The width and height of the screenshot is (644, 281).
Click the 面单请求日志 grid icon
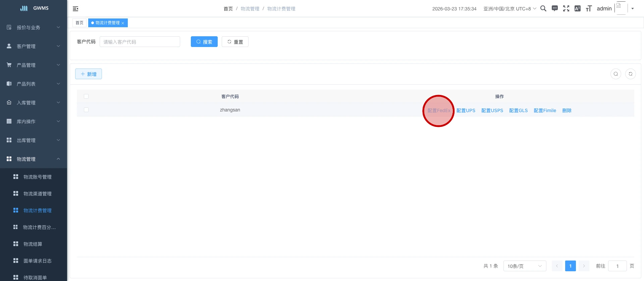[16, 261]
